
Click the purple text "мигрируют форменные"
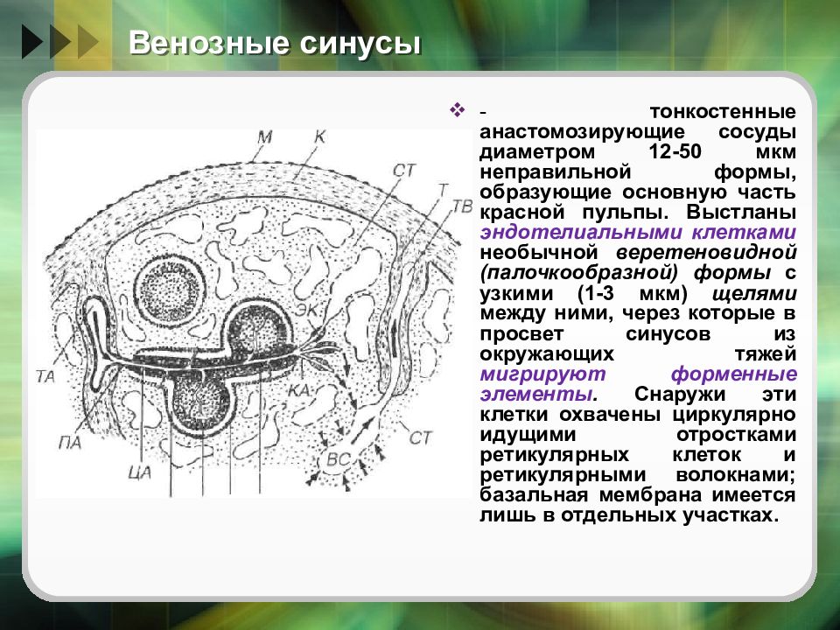click(x=638, y=374)
